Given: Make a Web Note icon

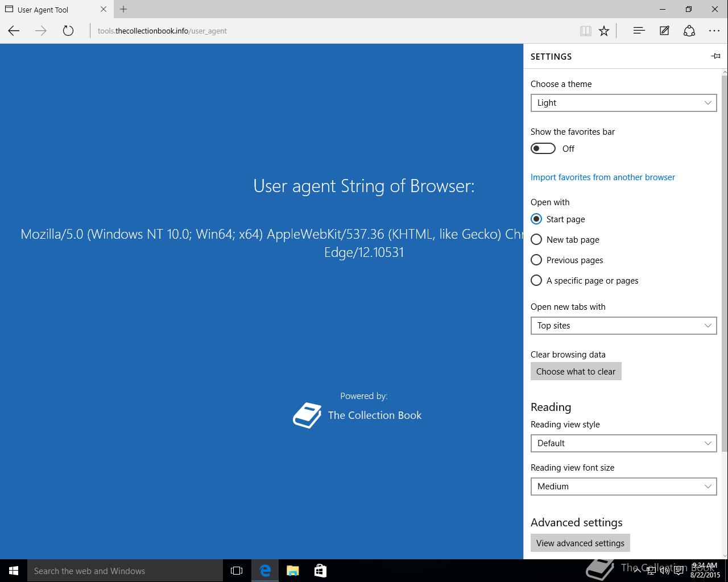Looking at the screenshot, I should tap(664, 31).
